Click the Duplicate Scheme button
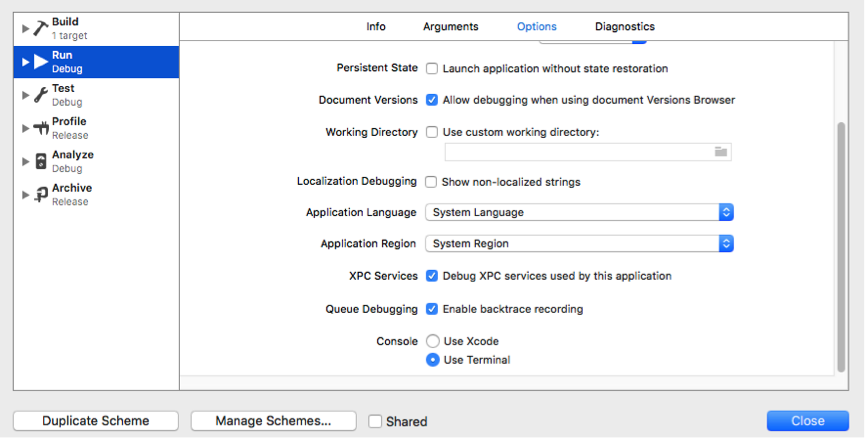The height and width of the screenshot is (438, 865). 96,421
